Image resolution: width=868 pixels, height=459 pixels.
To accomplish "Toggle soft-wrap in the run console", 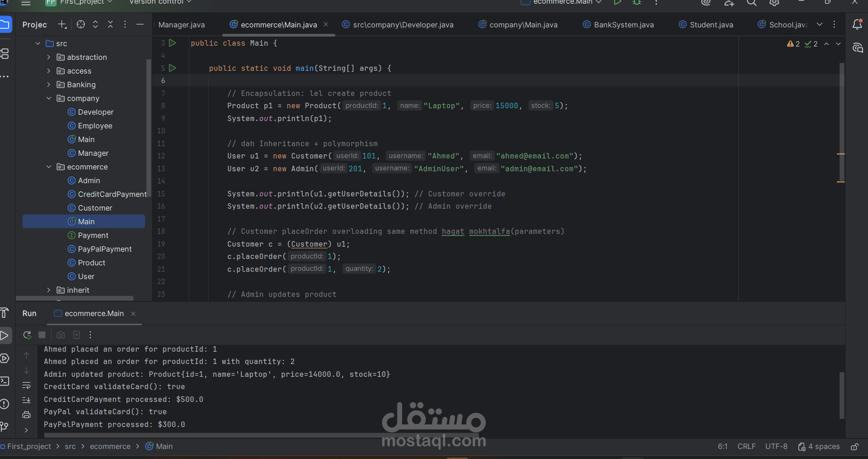I will (x=26, y=385).
